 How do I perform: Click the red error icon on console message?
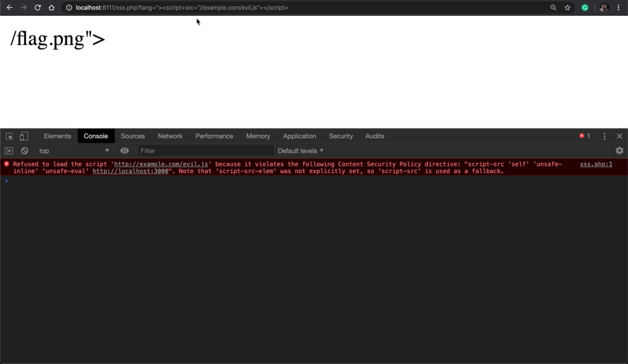[x=6, y=164]
